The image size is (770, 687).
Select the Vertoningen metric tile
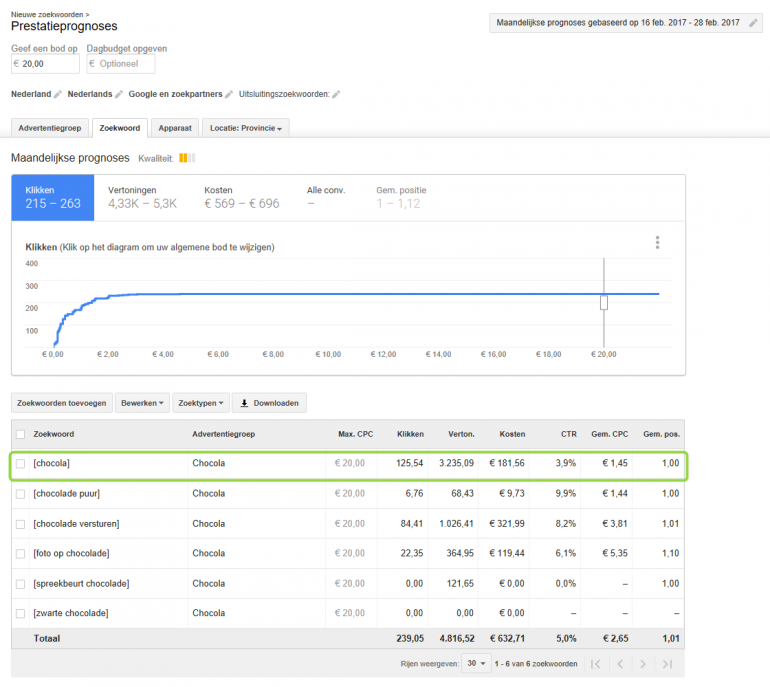(x=142, y=198)
